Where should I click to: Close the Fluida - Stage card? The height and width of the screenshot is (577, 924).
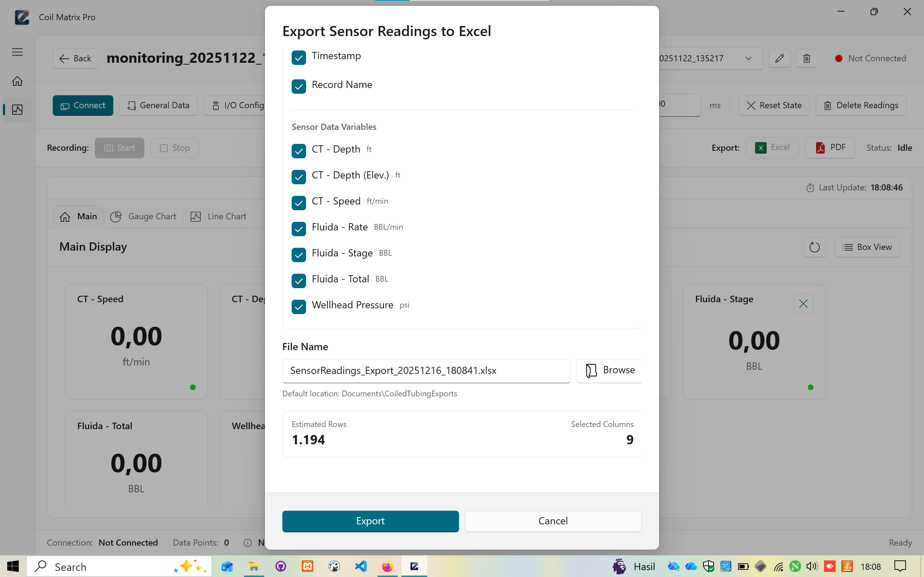tap(803, 304)
